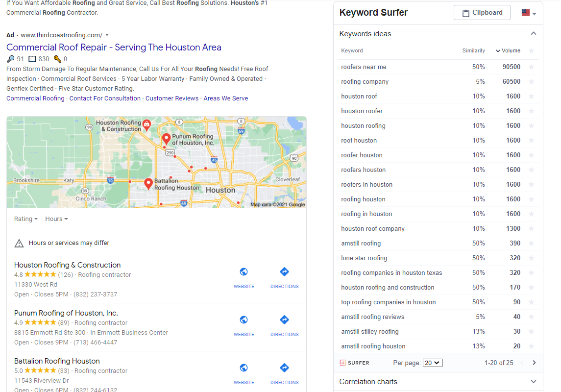Open the Commercial Roofing sitelink

[35, 98]
